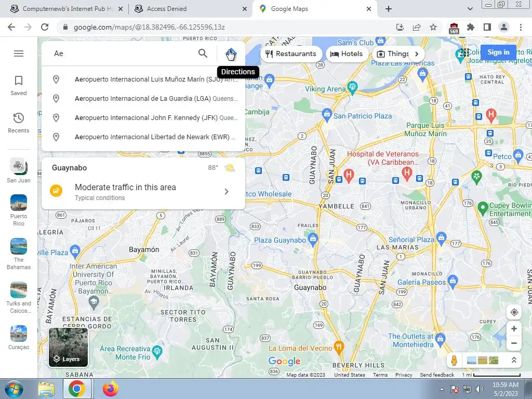Open the Extensions puzzle icon

[x=470, y=27]
